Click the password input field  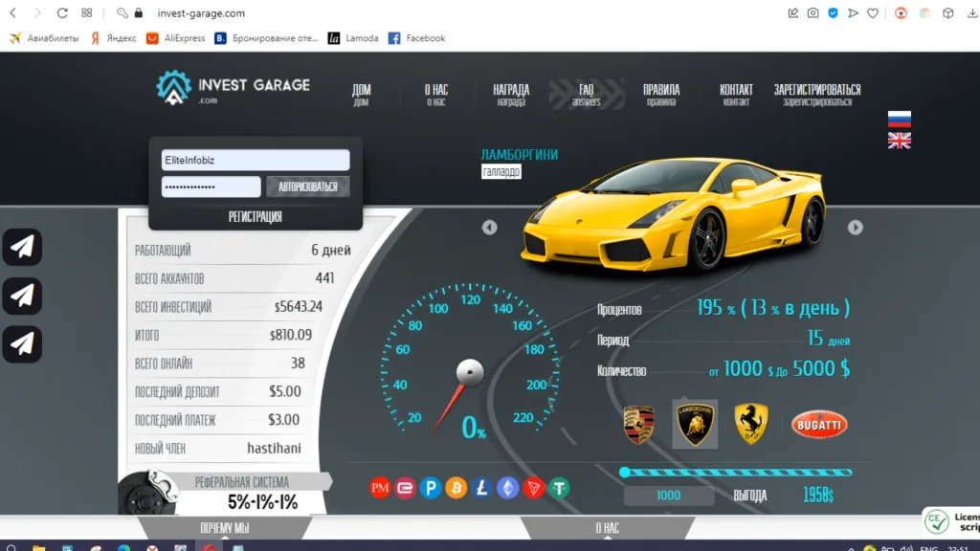211,187
